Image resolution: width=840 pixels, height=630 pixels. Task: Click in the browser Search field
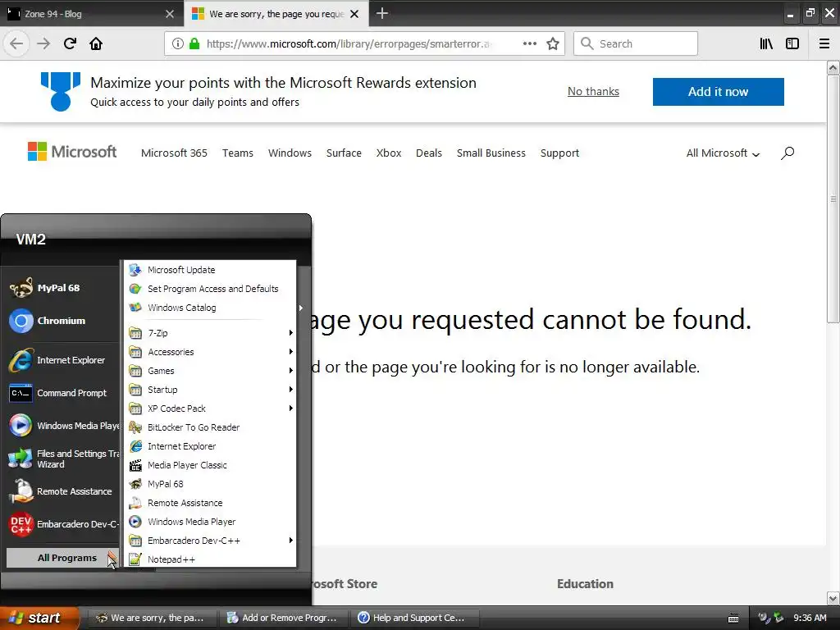(x=636, y=43)
